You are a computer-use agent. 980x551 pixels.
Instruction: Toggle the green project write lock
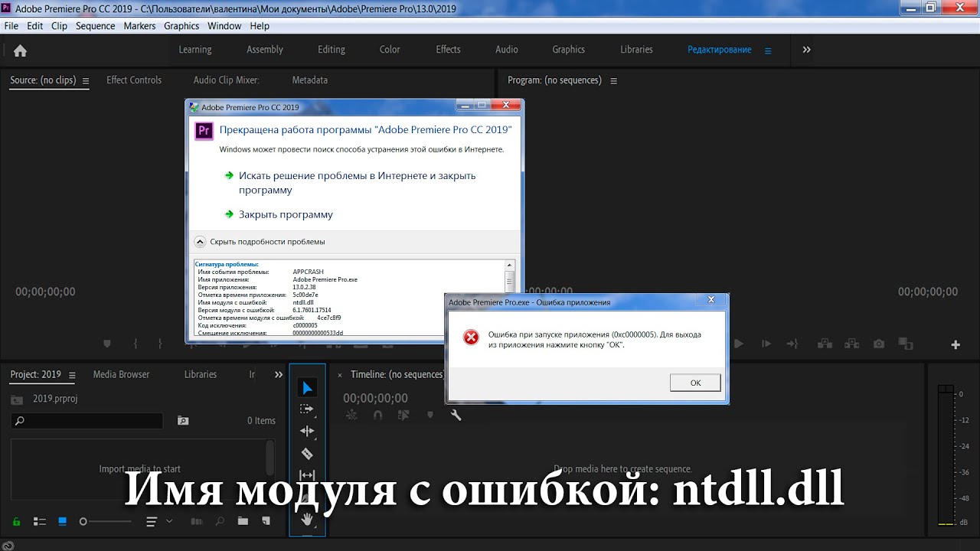pyautogui.click(x=16, y=521)
